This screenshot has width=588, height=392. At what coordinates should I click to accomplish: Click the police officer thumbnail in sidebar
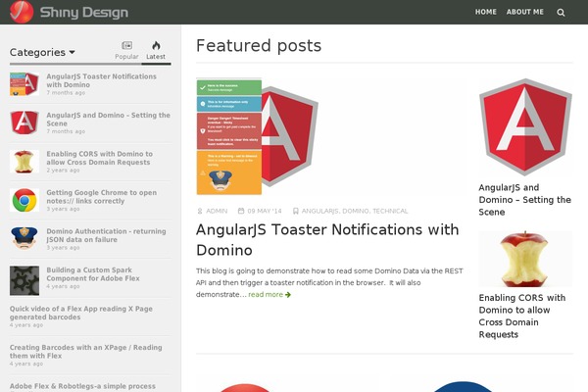click(24, 238)
